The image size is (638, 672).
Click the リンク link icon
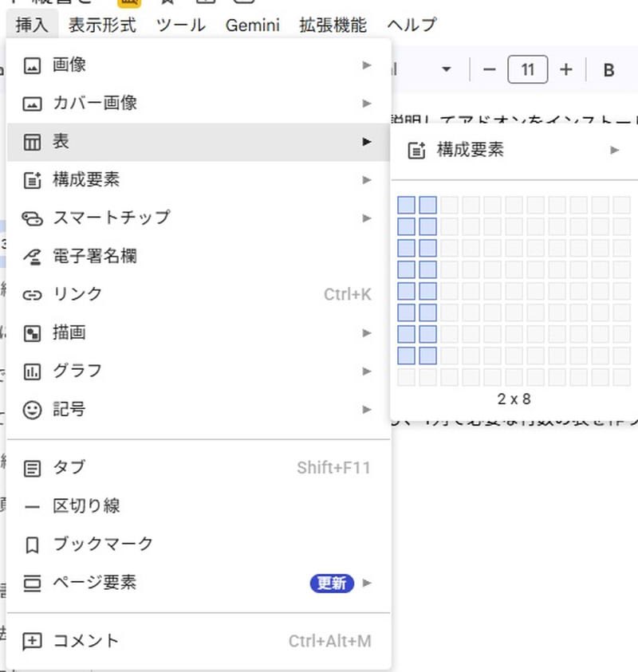[32, 295]
